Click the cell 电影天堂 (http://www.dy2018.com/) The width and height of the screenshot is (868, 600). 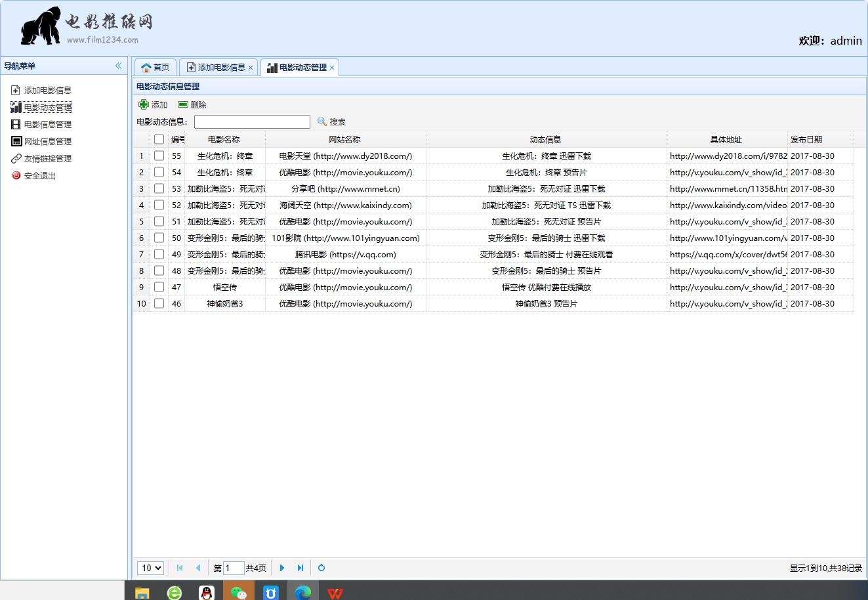[x=346, y=156]
